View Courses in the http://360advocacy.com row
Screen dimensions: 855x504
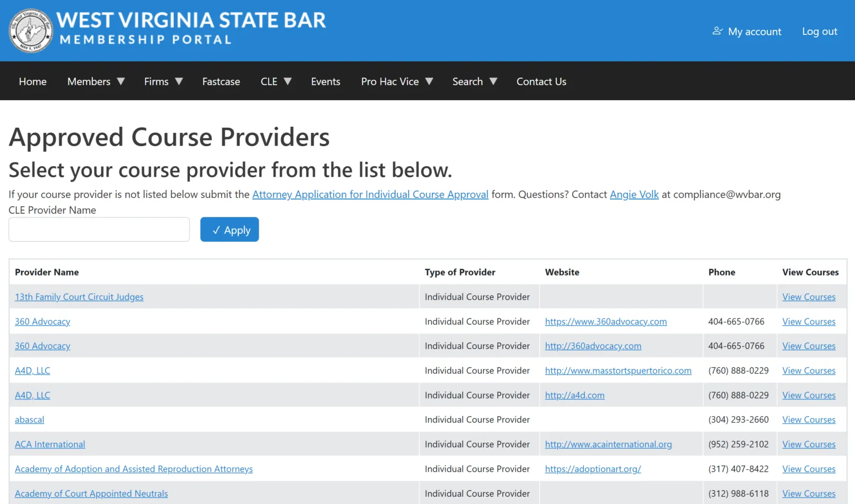[809, 346]
